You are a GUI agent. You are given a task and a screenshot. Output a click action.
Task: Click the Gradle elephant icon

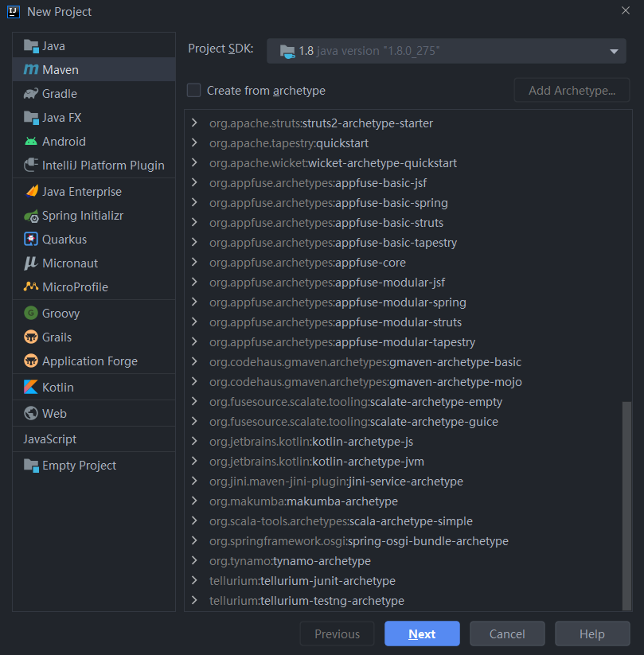31,94
